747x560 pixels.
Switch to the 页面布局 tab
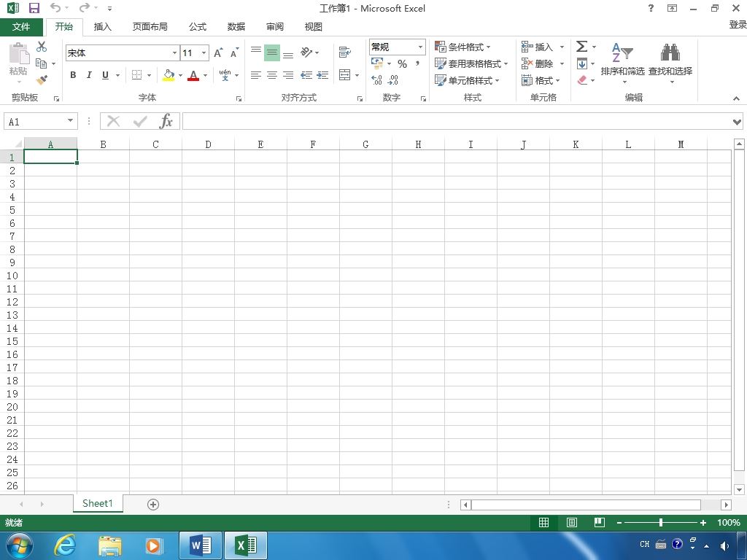point(150,27)
